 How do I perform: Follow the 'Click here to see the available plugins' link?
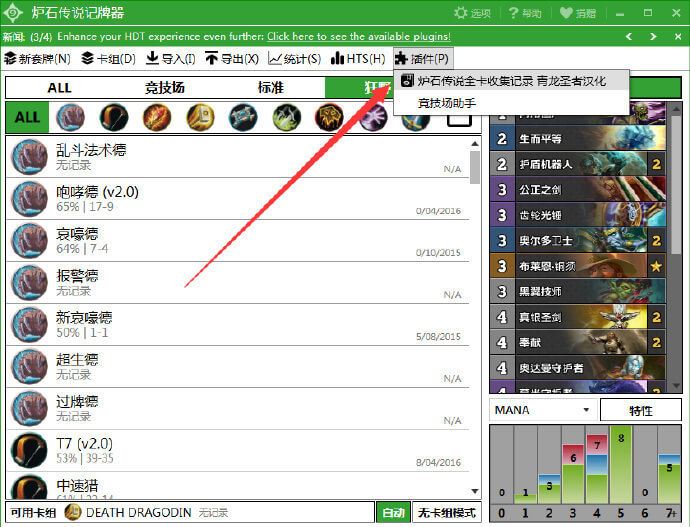point(359,37)
